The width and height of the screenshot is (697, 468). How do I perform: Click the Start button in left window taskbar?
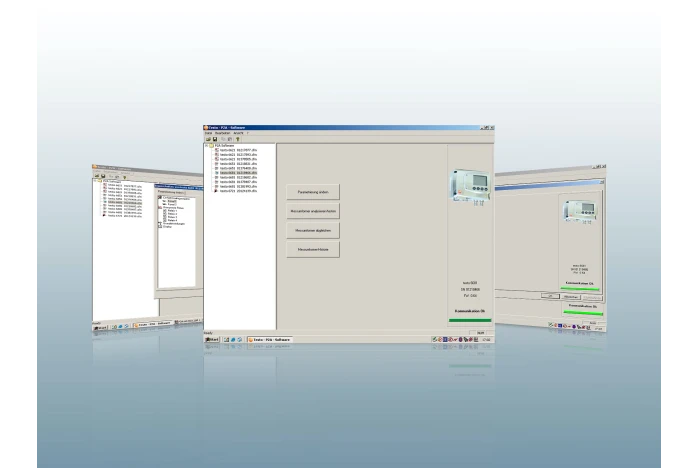[100, 328]
